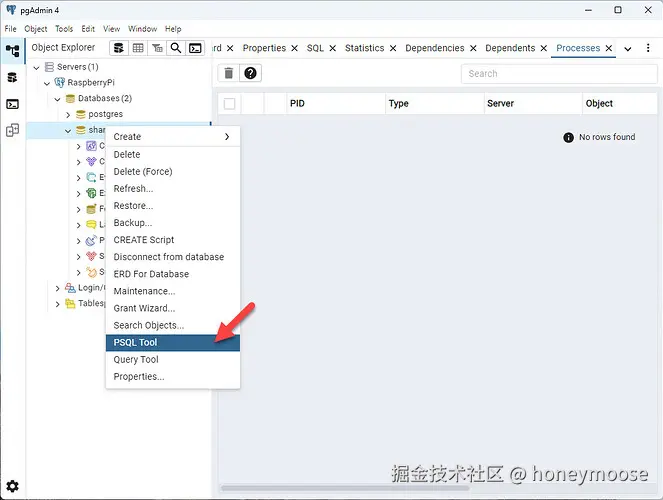Toggle the select-all processes checkbox
This screenshot has height=500, width=663.
point(229,104)
